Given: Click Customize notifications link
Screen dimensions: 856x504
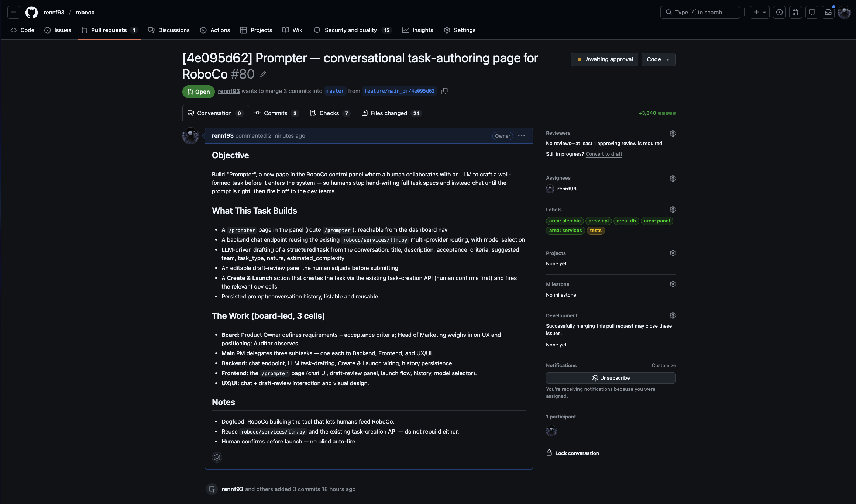Looking at the screenshot, I should 663,365.
